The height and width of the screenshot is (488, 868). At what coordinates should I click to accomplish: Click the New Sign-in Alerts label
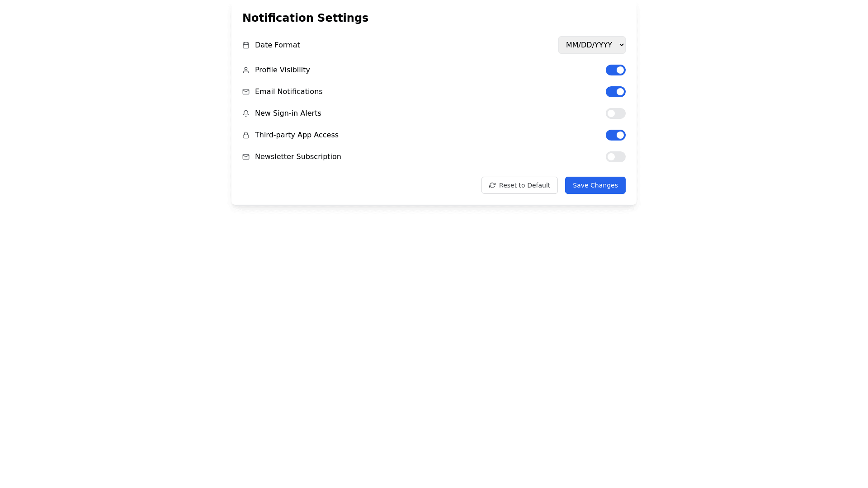288,113
